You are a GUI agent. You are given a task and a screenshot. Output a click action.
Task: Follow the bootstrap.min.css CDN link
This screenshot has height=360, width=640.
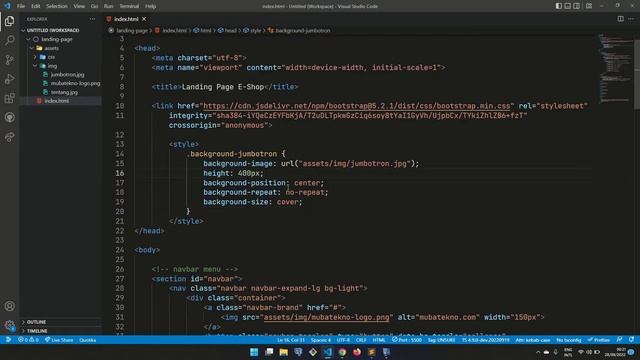pos(357,106)
